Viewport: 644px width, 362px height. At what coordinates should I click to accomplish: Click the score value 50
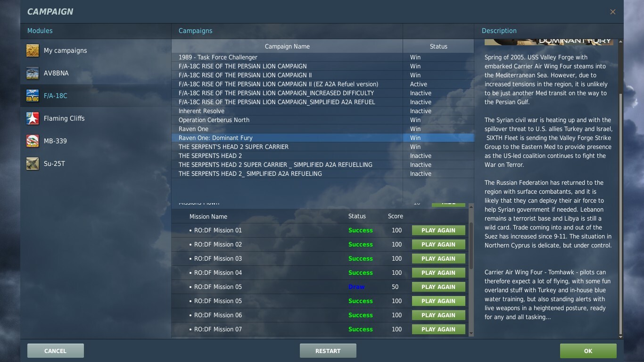click(x=395, y=287)
